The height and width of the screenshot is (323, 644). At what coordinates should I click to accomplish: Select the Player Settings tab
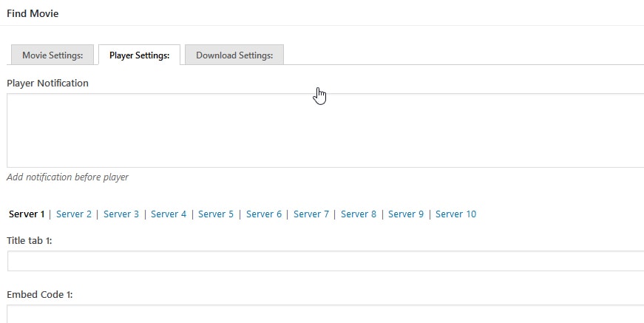click(139, 55)
